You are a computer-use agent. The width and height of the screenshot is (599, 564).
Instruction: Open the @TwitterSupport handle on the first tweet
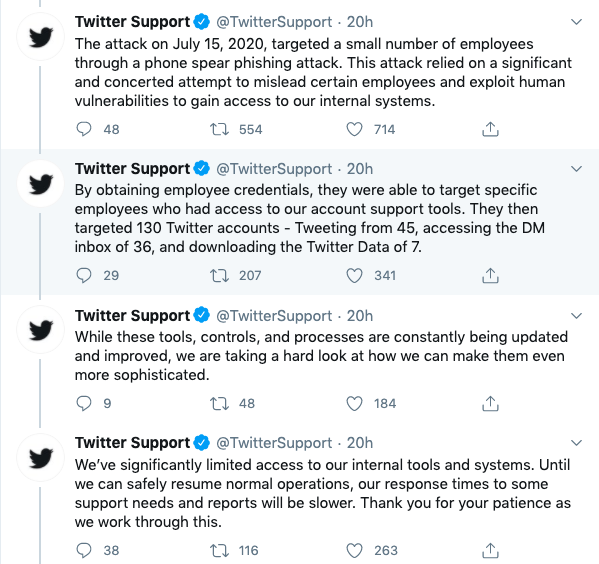point(274,22)
